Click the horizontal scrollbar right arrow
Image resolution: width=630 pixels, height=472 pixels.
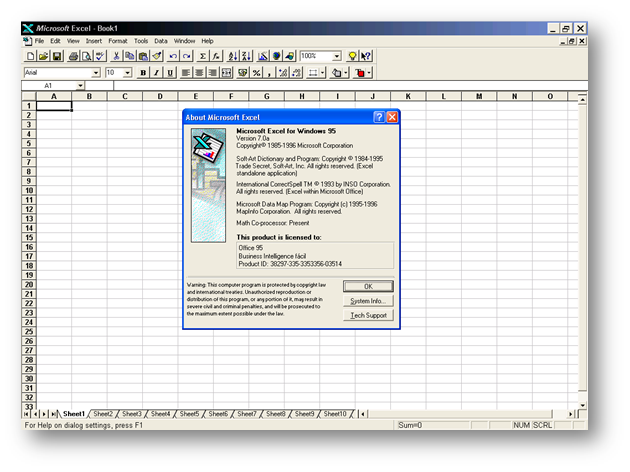click(x=571, y=414)
